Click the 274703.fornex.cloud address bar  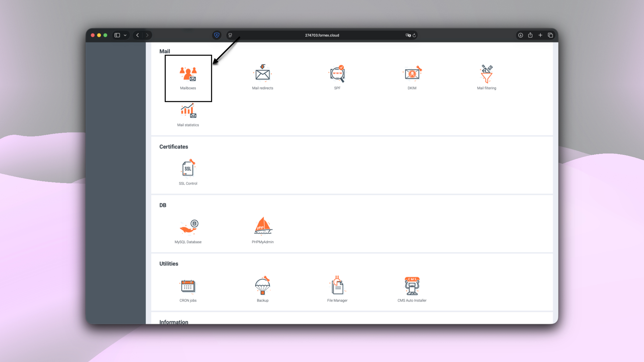pos(322,35)
